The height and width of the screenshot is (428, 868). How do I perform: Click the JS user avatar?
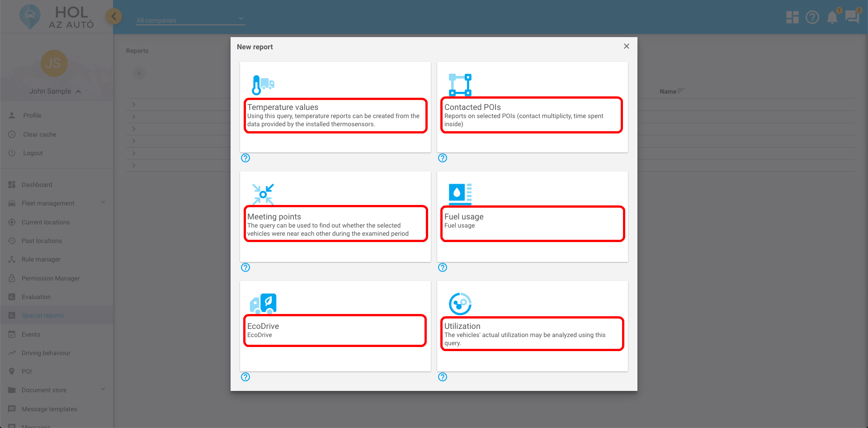[x=54, y=63]
